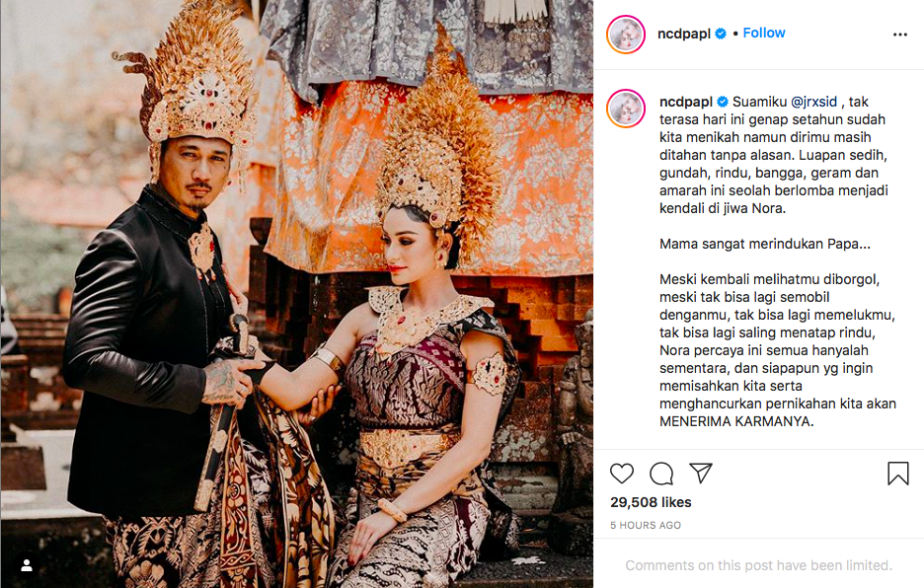Click the limited comments notice
This screenshot has height=588, width=924.
click(x=758, y=565)
